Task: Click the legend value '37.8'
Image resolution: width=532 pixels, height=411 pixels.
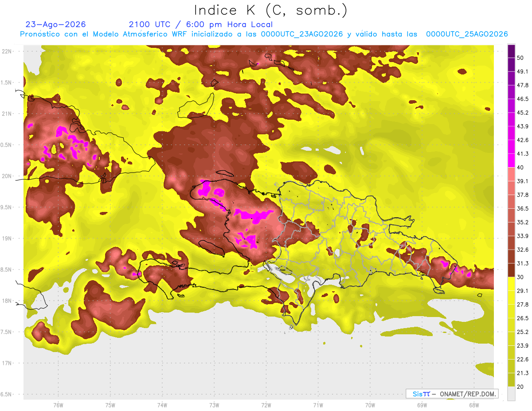Action: click(523, 195)
